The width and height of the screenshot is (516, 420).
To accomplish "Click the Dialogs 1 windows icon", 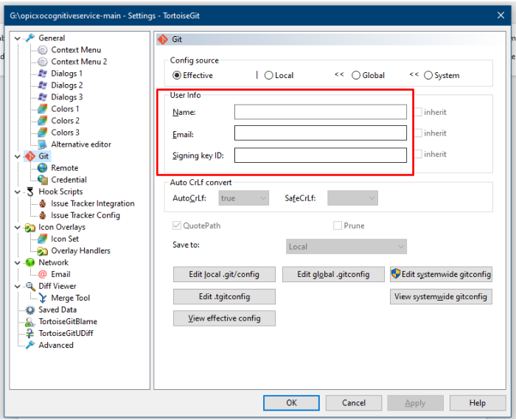I will [x=42, y=74].
